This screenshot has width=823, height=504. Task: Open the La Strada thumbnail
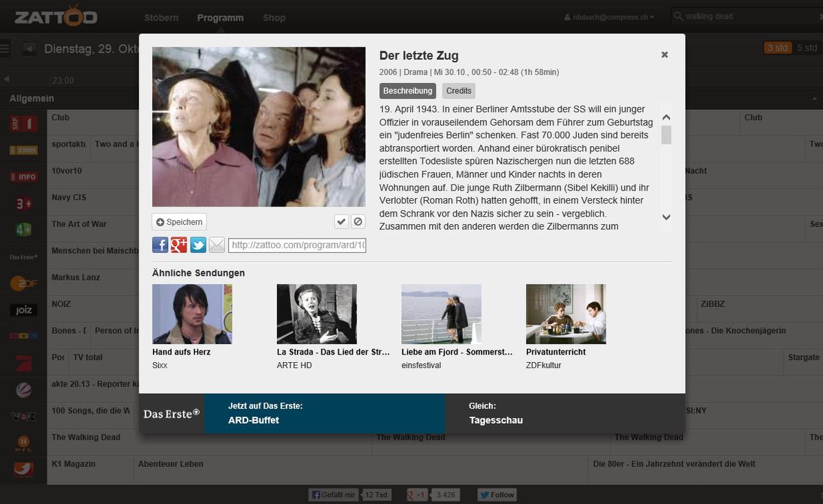coord(317,314)
